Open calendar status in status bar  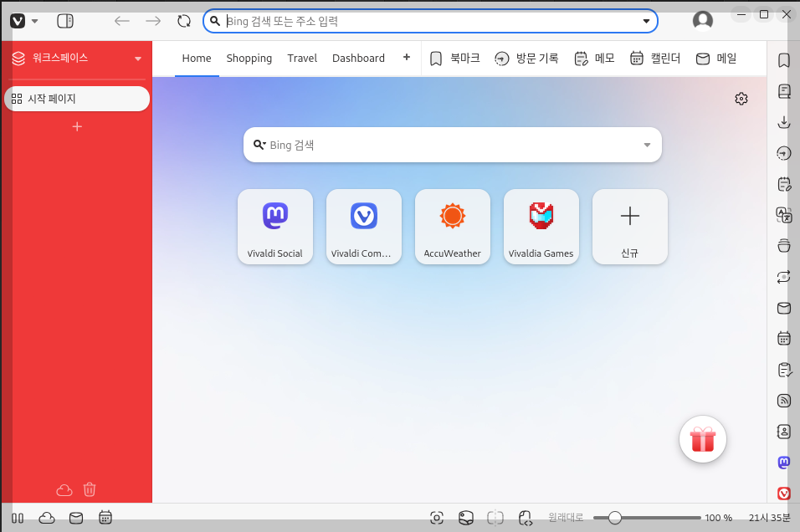[x=105, y=519]
